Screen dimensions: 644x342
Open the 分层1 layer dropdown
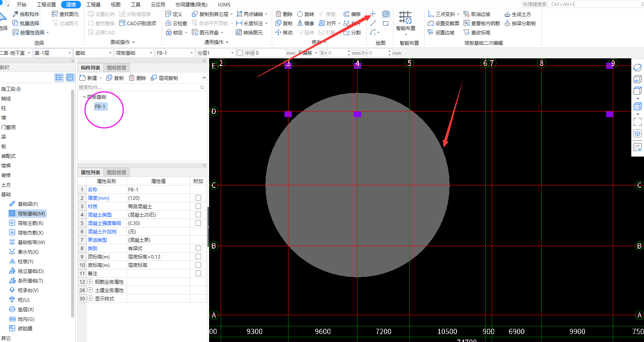pyautogui.click(x=216, y=53)
